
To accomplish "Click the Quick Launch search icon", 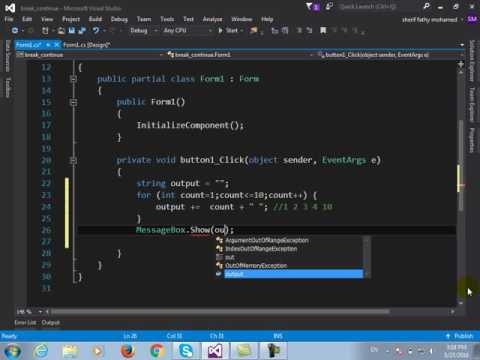I will [x=426, y=6].
